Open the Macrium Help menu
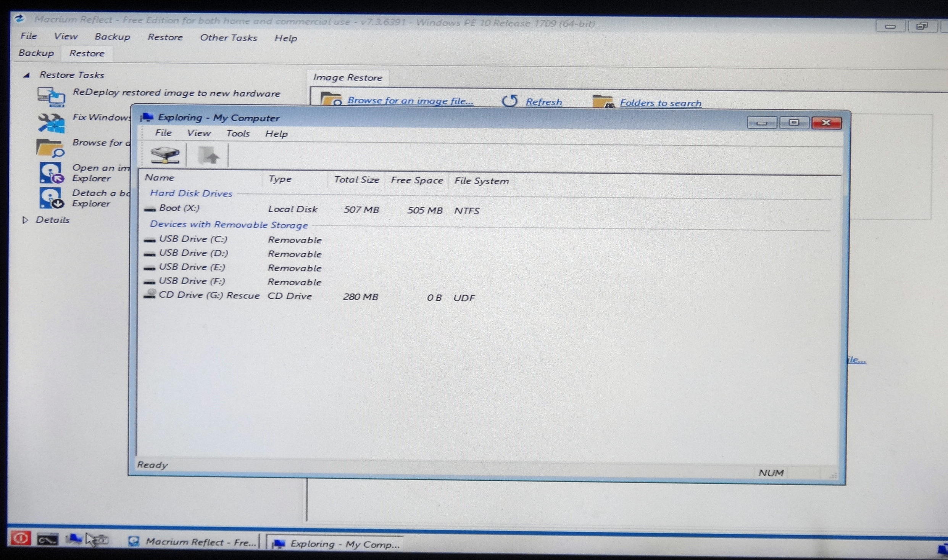This screenshot has height=560, width=948. pyautogui.click(x=285, y=38)
